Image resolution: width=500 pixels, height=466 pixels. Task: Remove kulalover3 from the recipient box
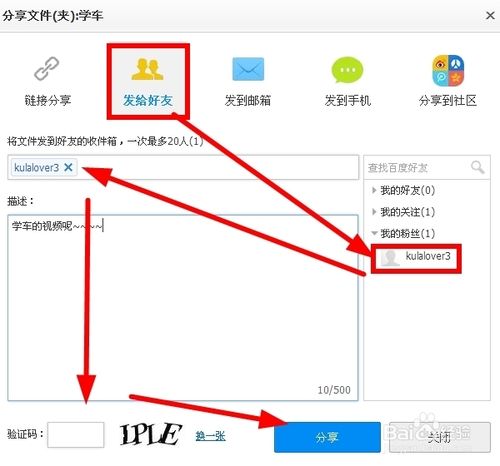(x=68, y=167)
